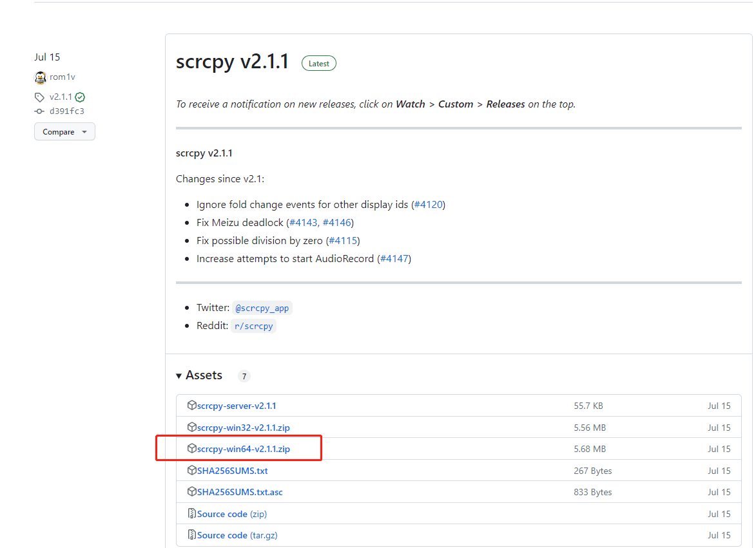The image size is (756, 548).
Task: Download Source code (zip)
Action: tap(232, 514)
